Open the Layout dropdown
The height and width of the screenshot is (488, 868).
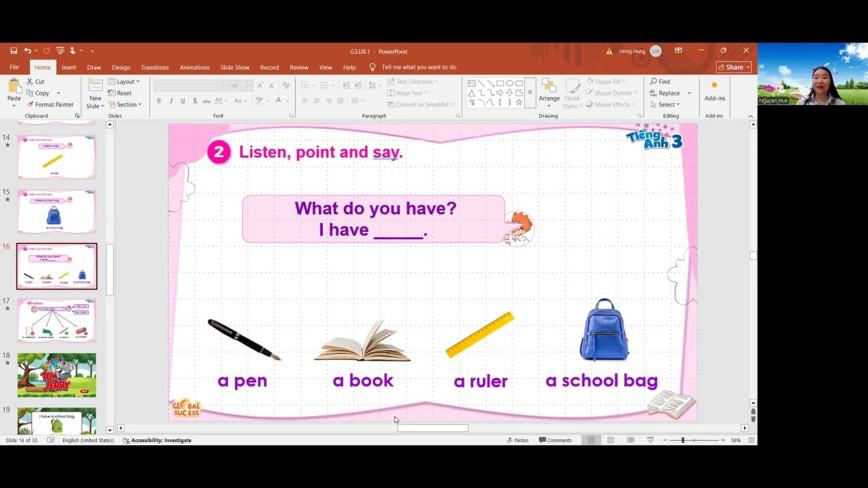(x=124, y=81)
